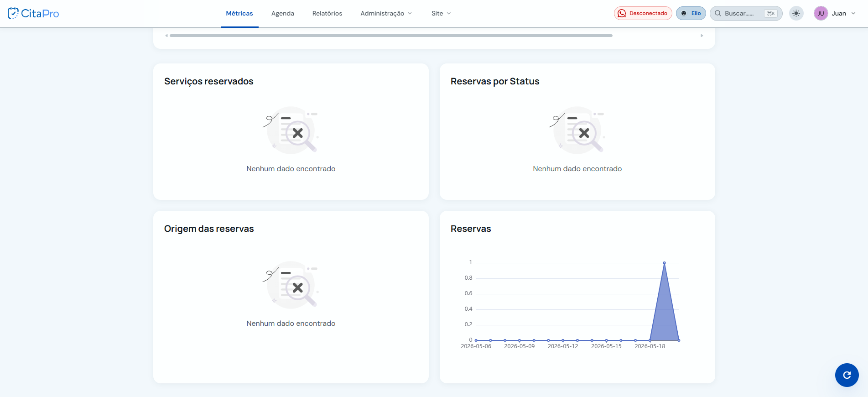Image resolution: width=868 pixels, height=397 pixels.
Task: Open the Métricas tab
Action: (x=239, y=13)
